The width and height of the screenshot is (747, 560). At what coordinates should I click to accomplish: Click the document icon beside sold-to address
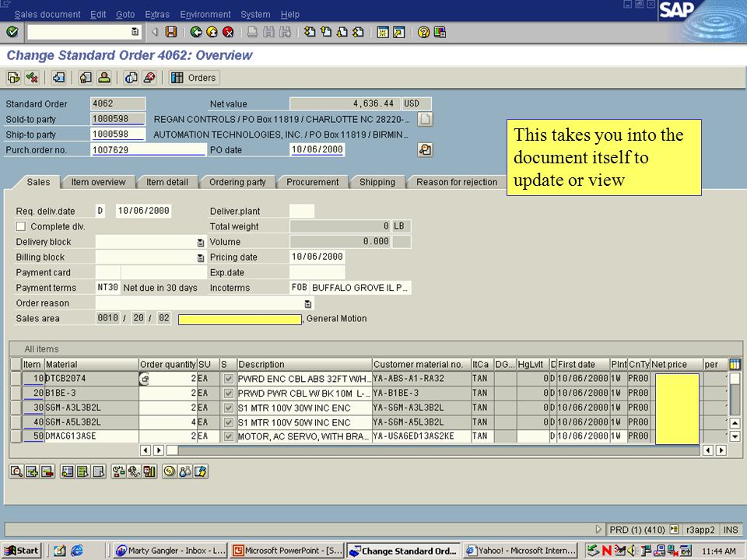click(x=425, y=119)
